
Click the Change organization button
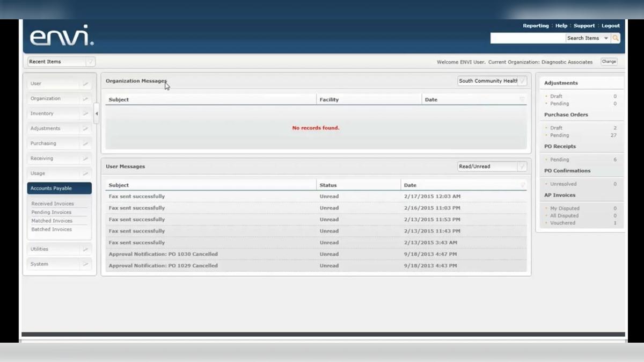point(609,61)
